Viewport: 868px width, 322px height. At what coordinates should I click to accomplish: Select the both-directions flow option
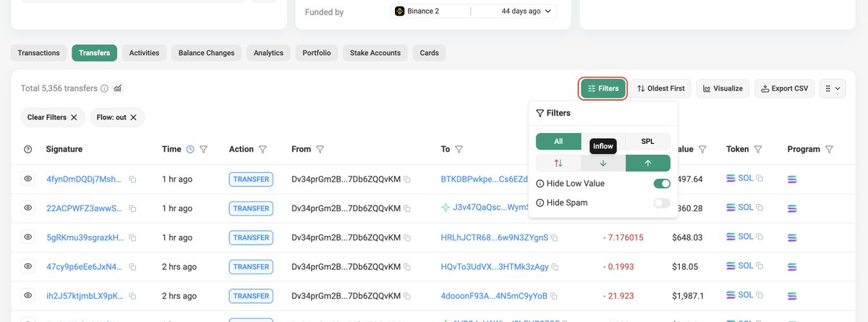click(558, 163)
